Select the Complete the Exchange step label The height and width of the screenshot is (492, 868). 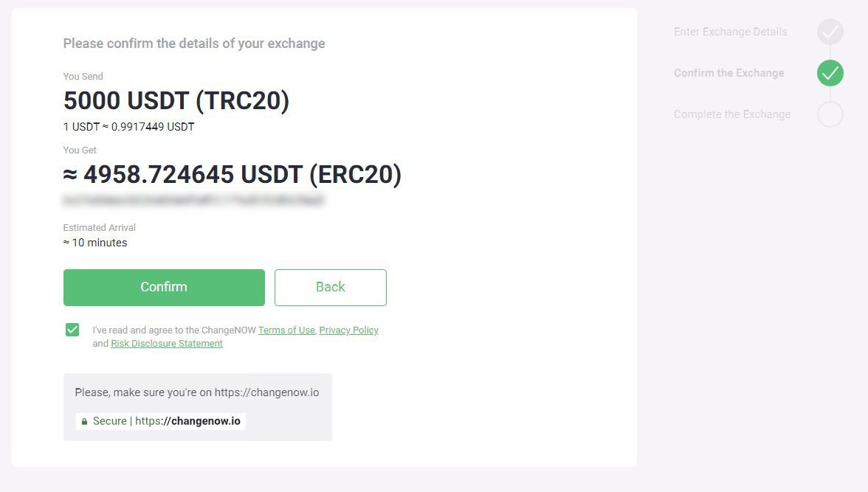coord(732,114)
